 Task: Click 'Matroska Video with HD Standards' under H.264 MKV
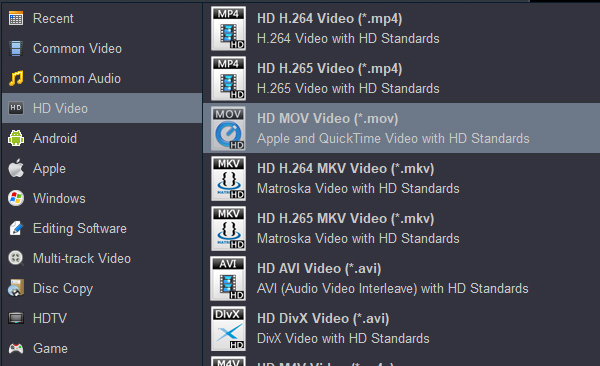point(358,188)
